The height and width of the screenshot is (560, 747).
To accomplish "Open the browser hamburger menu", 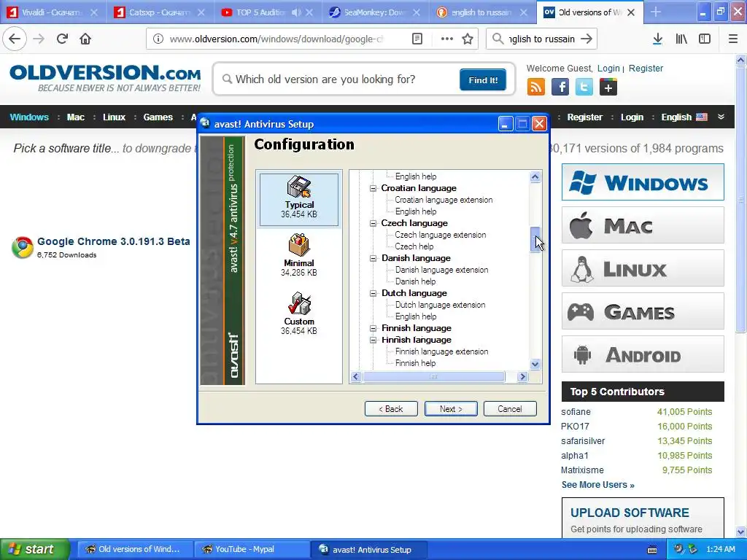I will pyautogui.click(x=733, y=39).
